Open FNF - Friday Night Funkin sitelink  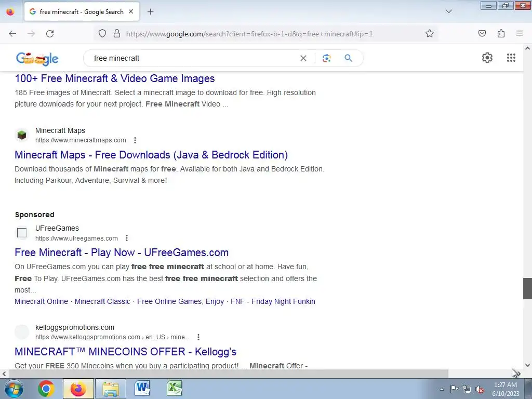point(273,301)
